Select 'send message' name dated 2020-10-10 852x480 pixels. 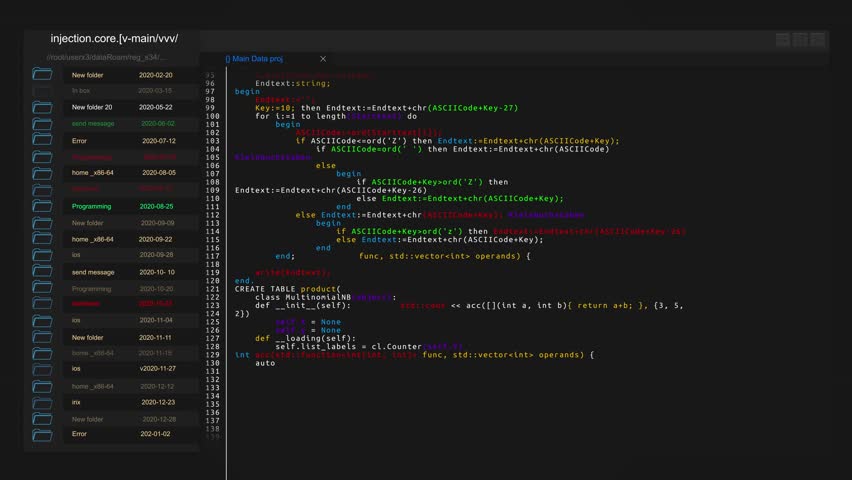93,272
